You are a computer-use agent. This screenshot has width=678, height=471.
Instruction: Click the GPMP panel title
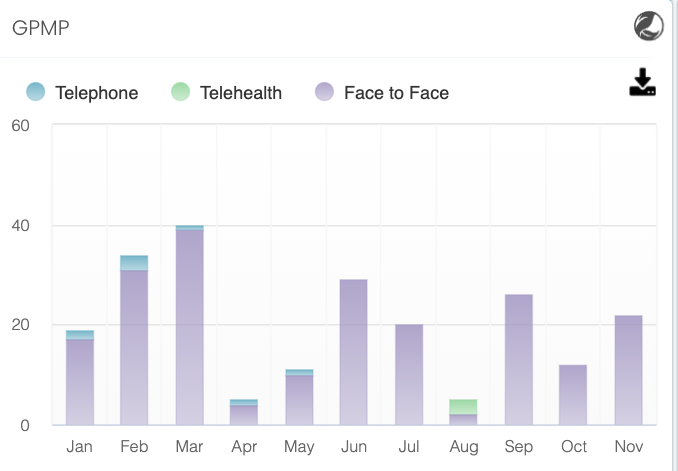[40, 27]
